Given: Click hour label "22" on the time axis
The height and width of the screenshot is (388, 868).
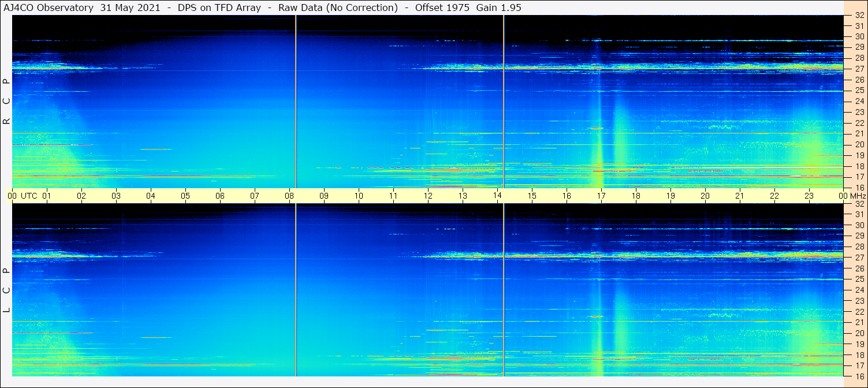Looking at the screenshot, I should [x=774, y=196].
